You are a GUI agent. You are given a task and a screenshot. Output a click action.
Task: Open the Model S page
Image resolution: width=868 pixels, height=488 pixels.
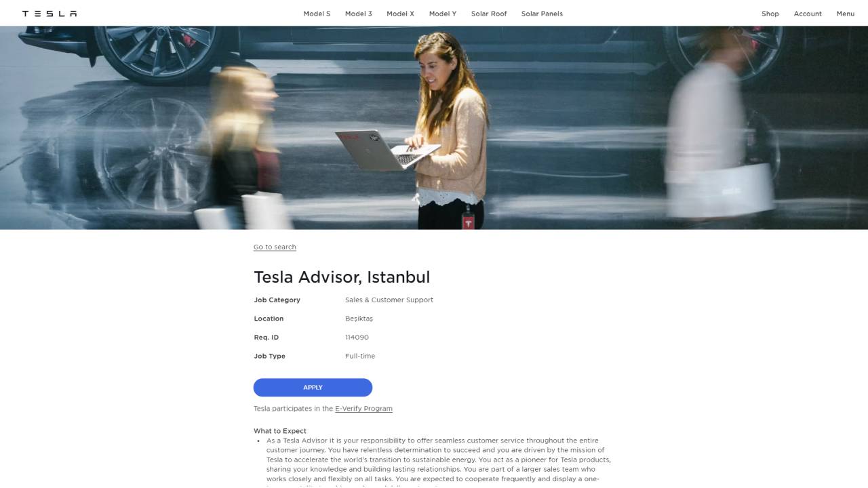click(x=317, y=14)
